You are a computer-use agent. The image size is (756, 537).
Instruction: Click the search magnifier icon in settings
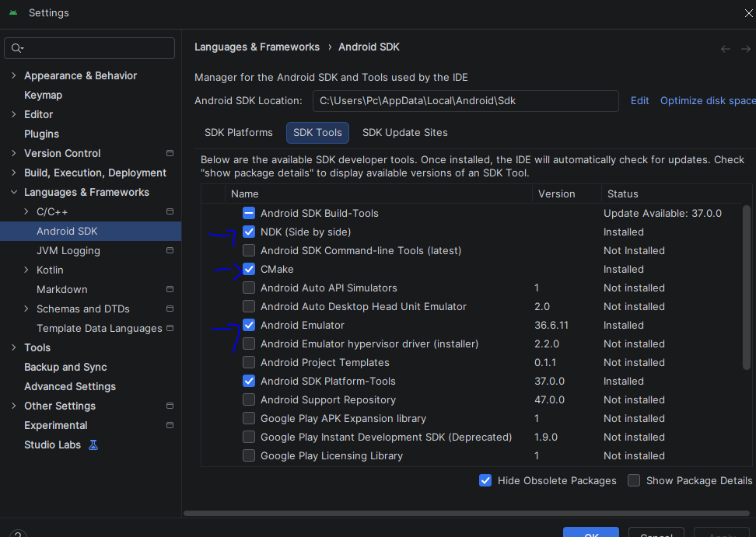point(17,48)
